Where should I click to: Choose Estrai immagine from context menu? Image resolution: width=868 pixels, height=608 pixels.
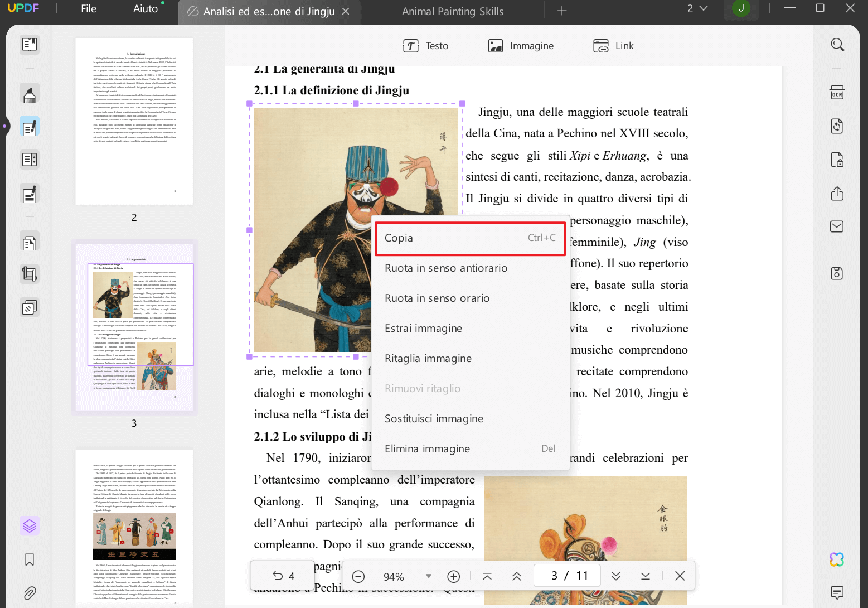point(471,329)
